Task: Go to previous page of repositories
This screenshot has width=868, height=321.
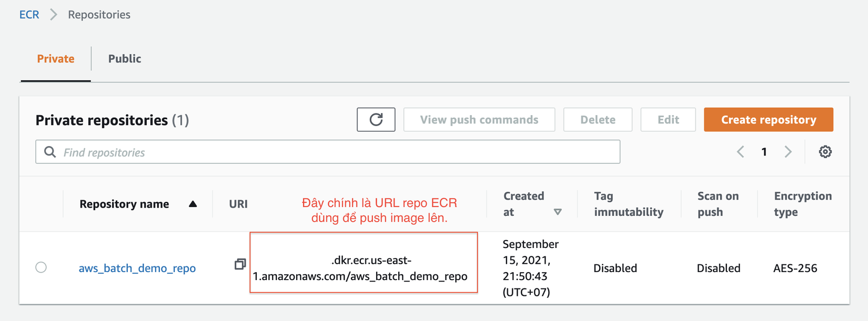Action: [741, 152]
